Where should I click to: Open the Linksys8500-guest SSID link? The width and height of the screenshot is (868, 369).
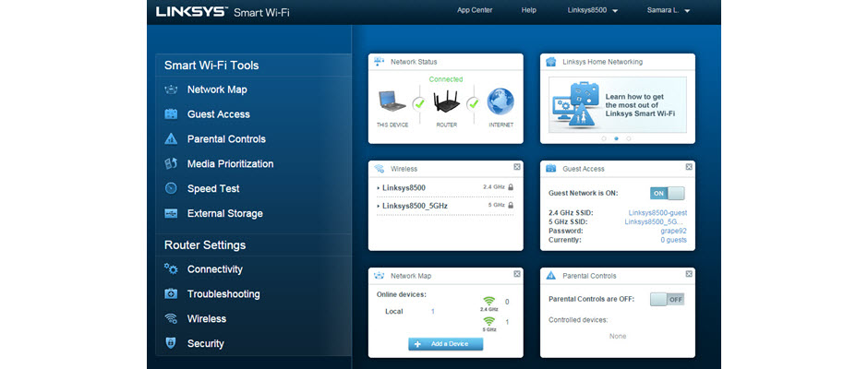click(657, 212)
